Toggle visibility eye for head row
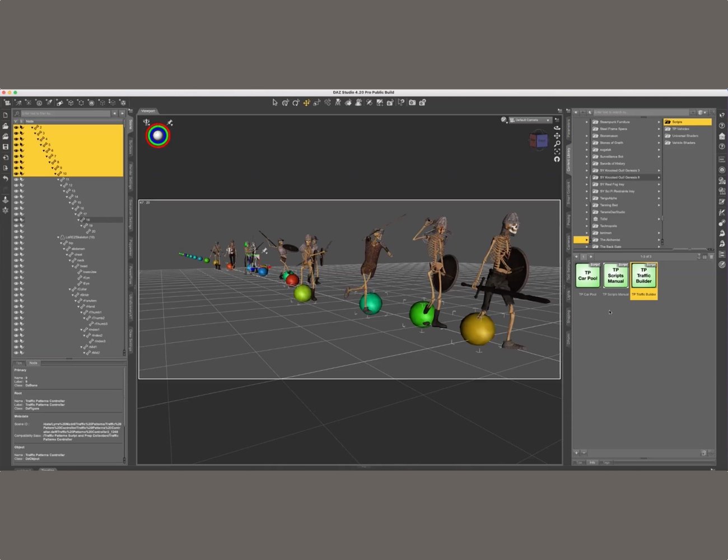This screenshot has width=728, height=560. 16,266
